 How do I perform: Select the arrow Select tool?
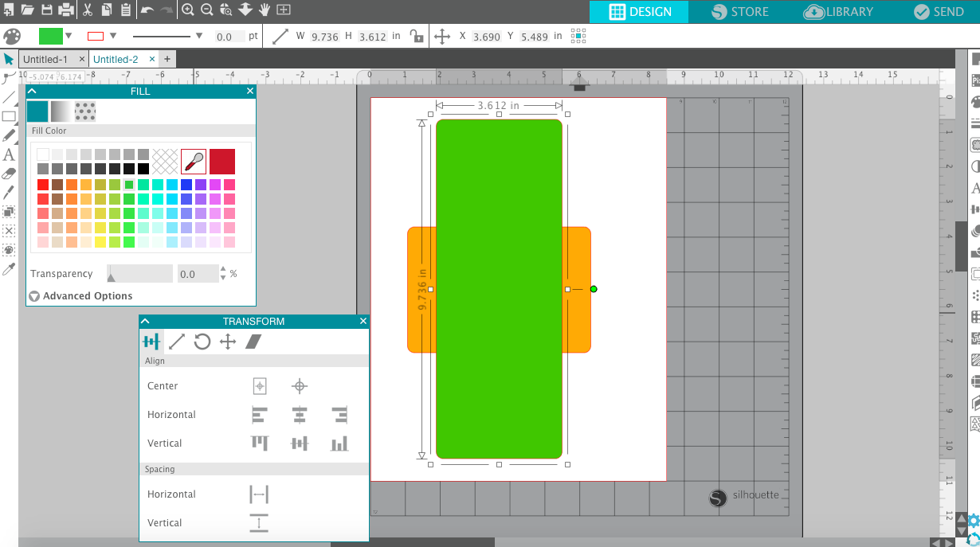tap(9, 59)
